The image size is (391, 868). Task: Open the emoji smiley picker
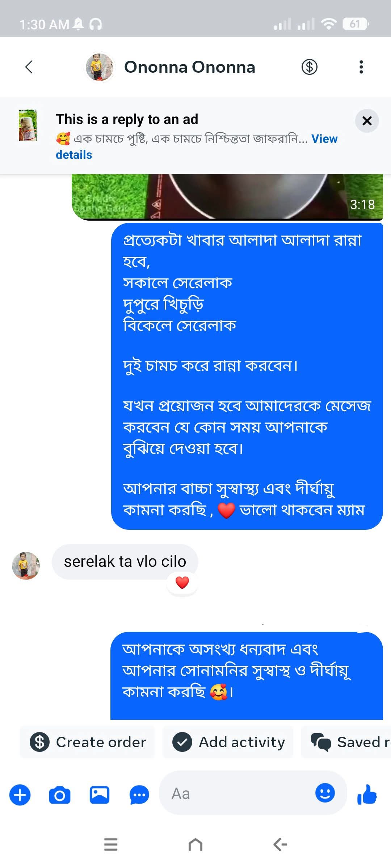[325, 793]
